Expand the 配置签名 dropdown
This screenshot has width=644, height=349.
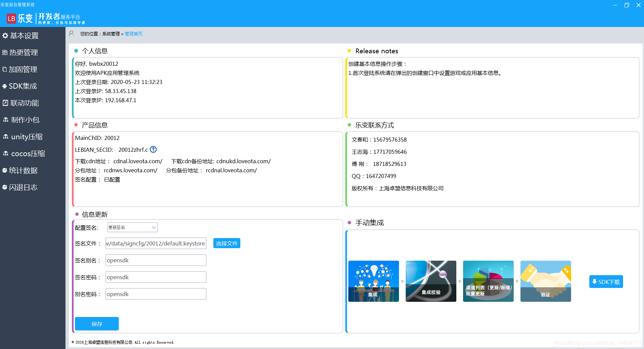point(133,227)
